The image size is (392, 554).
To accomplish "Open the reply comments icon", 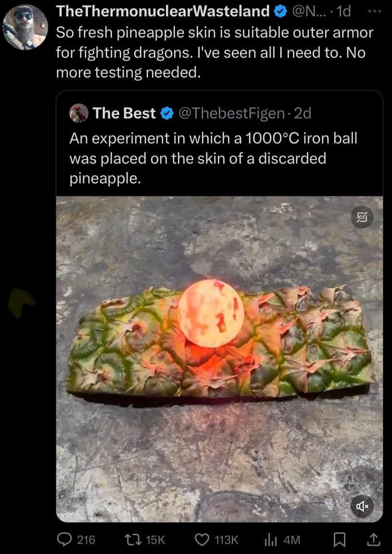I will 64,540.
